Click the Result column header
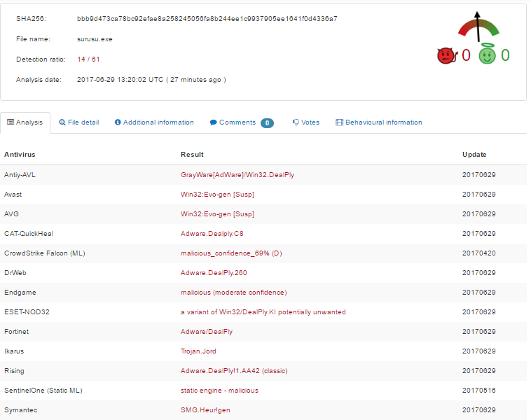 coord(192,155)
